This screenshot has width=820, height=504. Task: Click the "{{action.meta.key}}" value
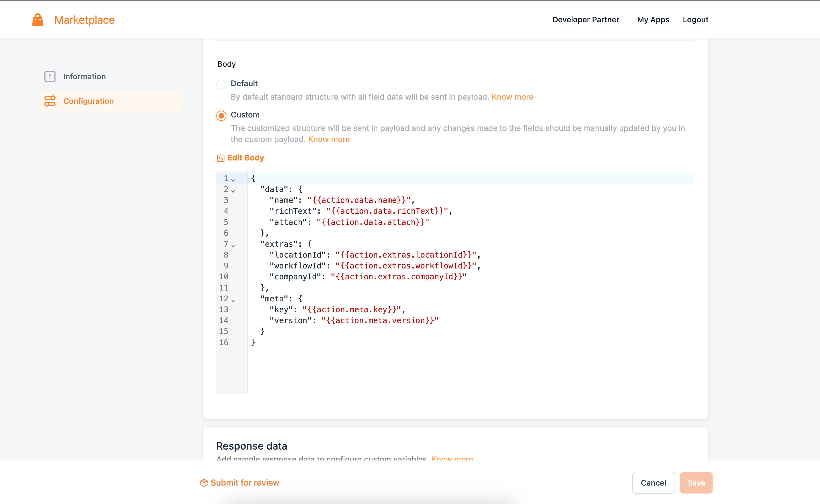352,309
